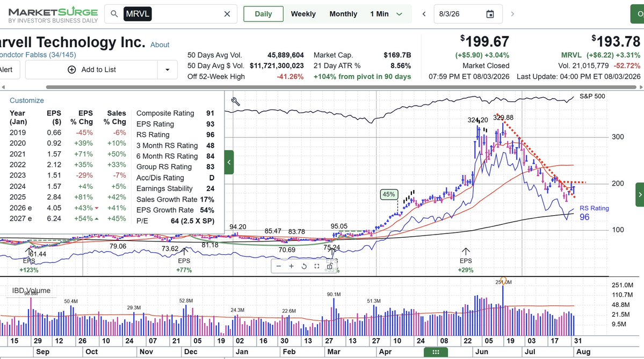Click the Composite Rating row

(176, 113)
